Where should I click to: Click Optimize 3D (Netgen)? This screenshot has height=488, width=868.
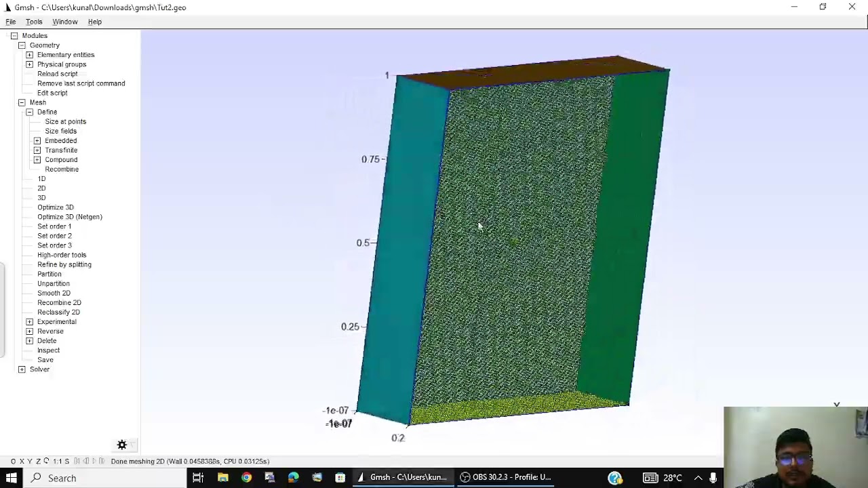[70, 217]
